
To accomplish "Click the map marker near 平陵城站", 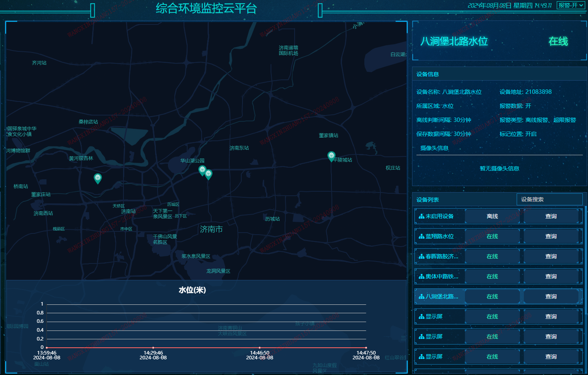I will click(x=331, y=156).
